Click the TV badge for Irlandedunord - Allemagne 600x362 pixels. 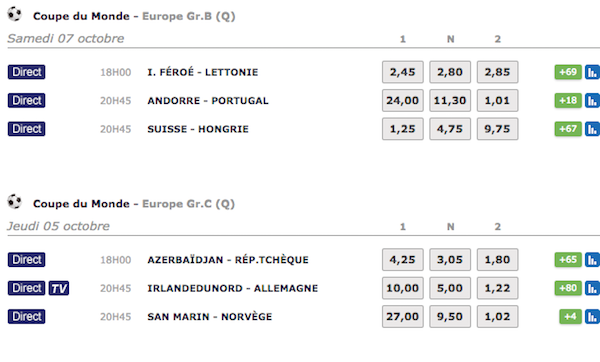click(59, 288)
